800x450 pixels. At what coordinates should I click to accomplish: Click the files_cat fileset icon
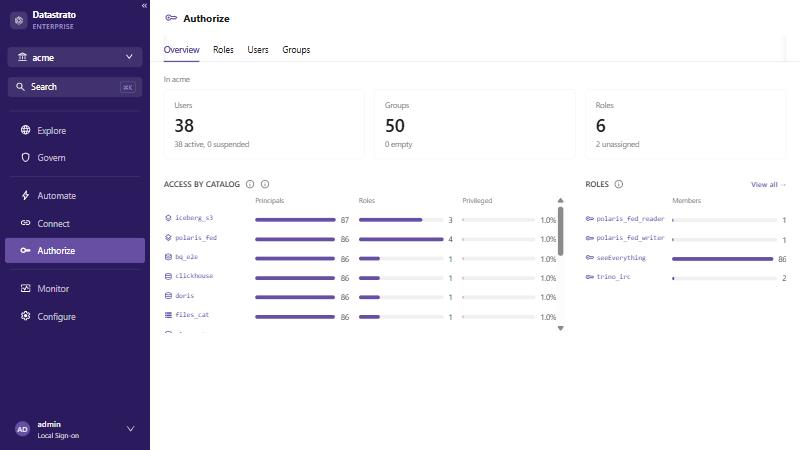(168, 315)
